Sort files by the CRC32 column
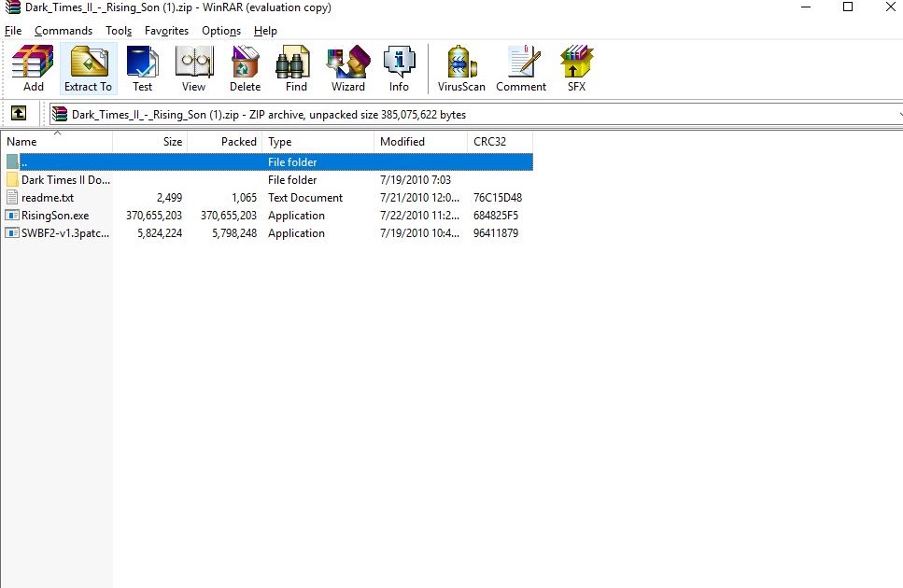The height and width of the screenshot is (588, 903). [500, 142]
